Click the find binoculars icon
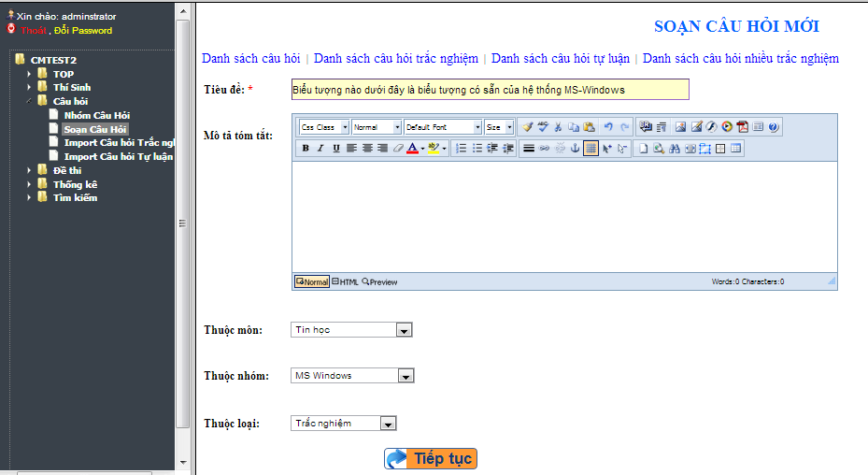 click(x=675, y=148)
